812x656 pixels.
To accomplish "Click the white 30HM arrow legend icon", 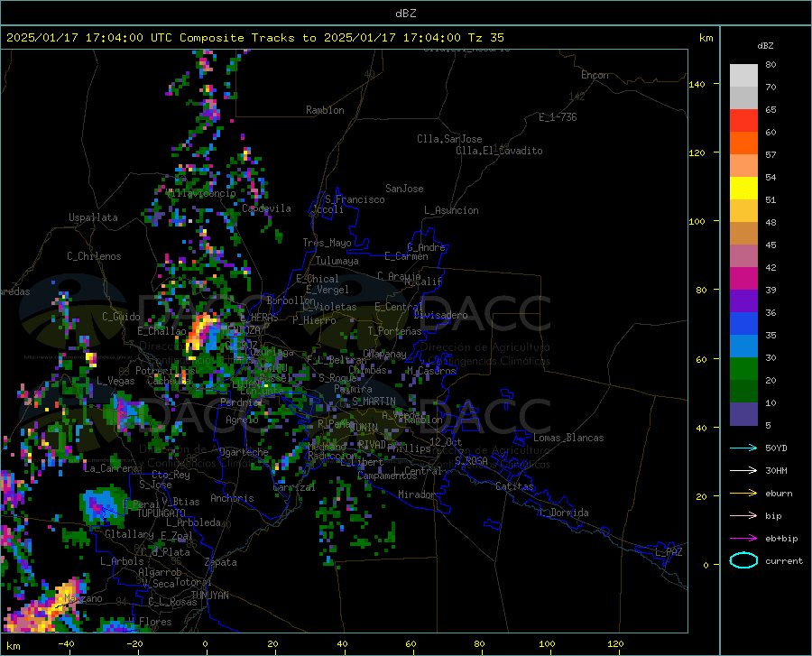I will pyautogui.click(x=743, y=470).
